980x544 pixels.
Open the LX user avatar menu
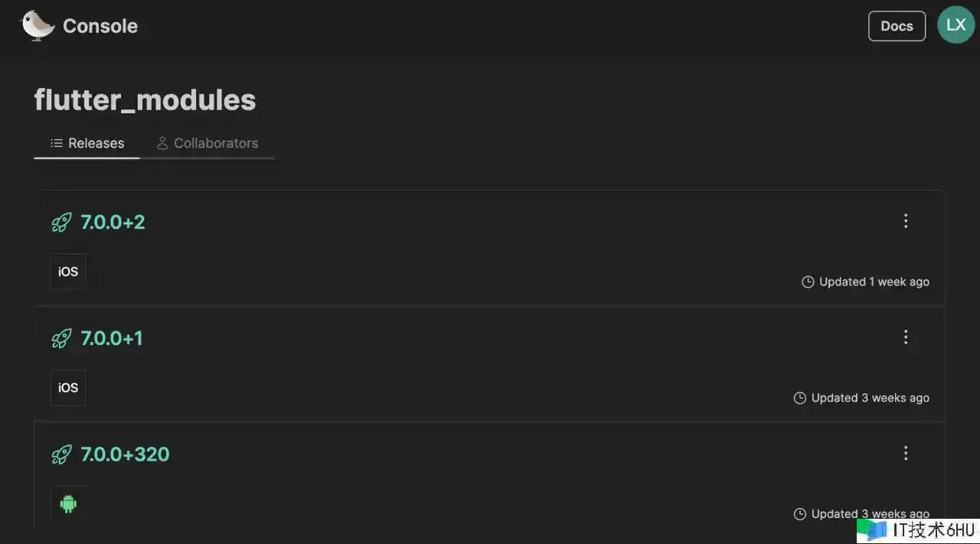tap(955, 25)
